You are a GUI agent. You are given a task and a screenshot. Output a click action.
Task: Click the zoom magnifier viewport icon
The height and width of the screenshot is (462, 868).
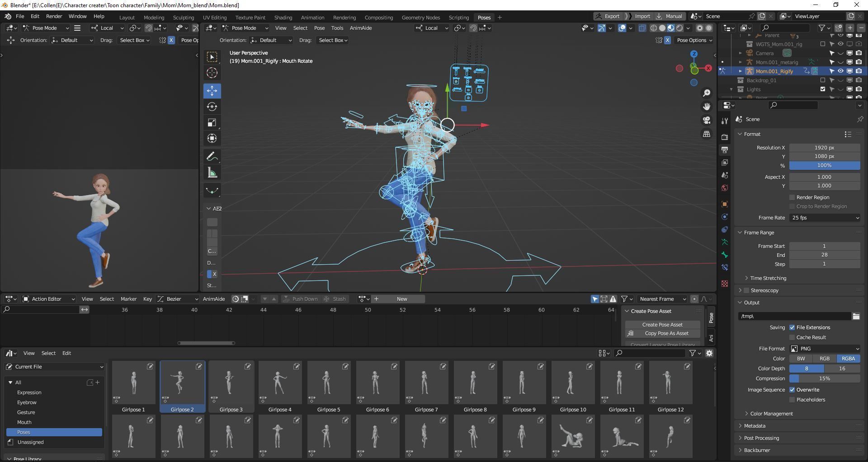[x=707, y=93]
